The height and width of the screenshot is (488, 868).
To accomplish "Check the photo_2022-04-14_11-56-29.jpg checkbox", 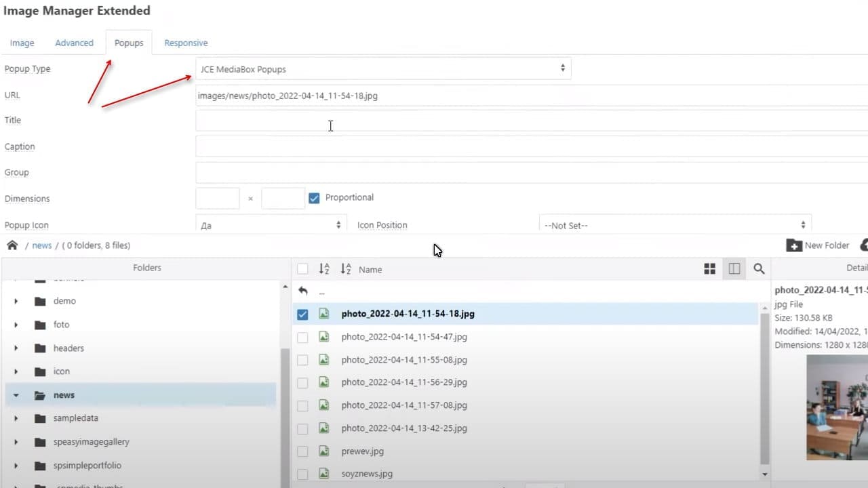I will point(302,383).
